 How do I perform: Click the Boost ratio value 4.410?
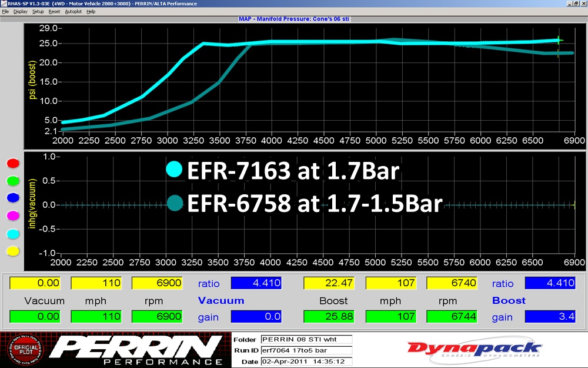550,283
